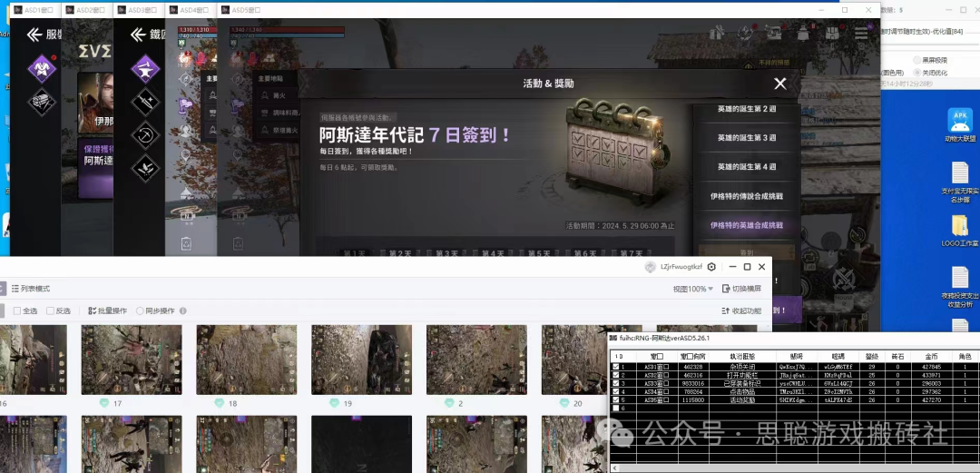The width and height of the screenshot is (980, 473).
Task: Click the compass icon in ASD5 window
Action: (x=238, y=79)
